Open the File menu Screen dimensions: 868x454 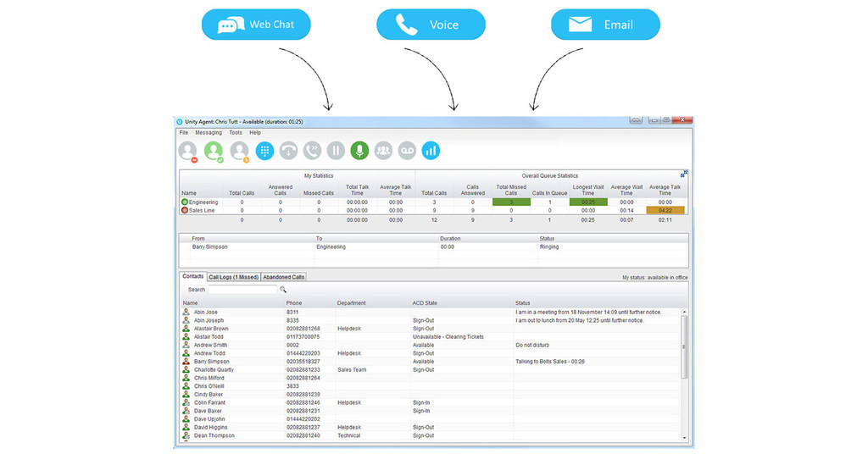coord(184,133)
